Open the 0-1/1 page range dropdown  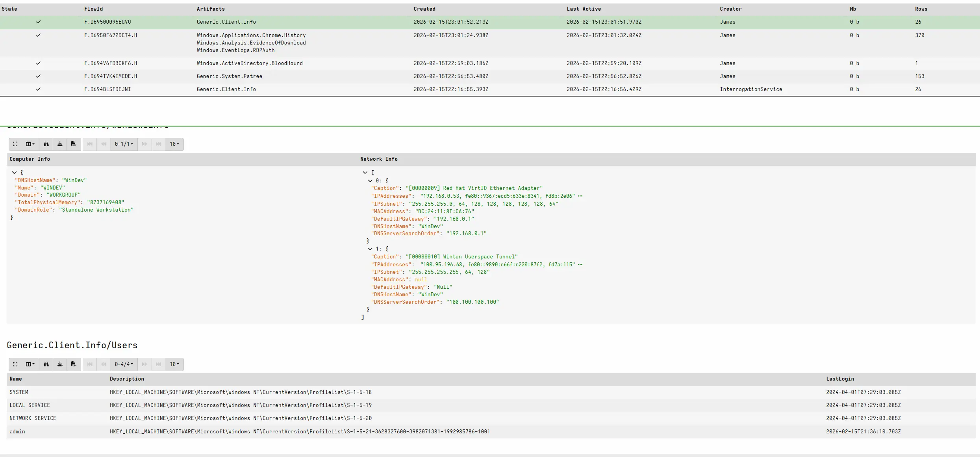tap(124, 144)
